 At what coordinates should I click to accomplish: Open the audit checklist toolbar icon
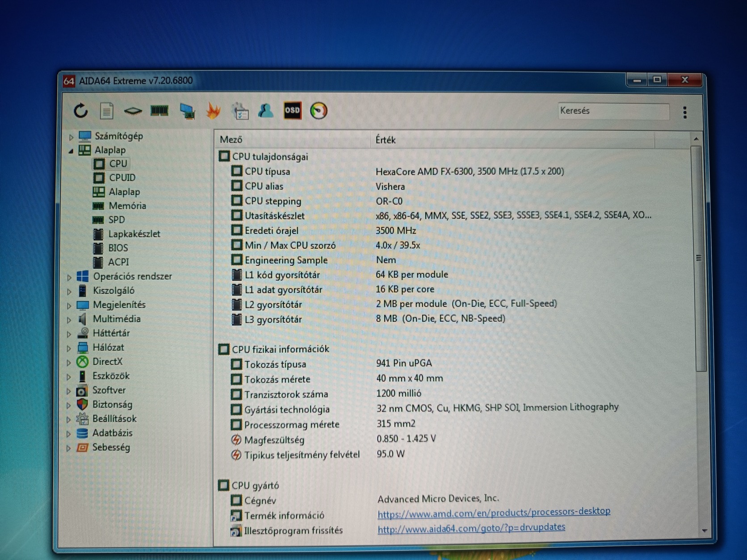pyautogui.click(x=240, y=111)
